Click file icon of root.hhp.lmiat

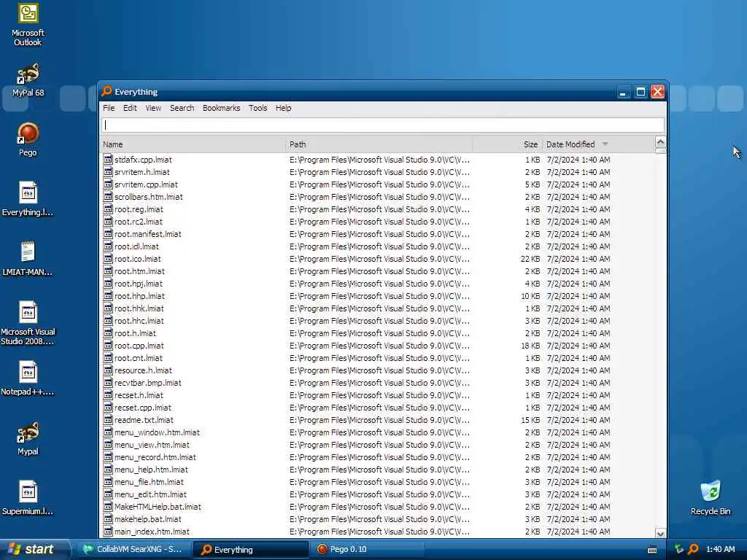(x=108, y=296)
